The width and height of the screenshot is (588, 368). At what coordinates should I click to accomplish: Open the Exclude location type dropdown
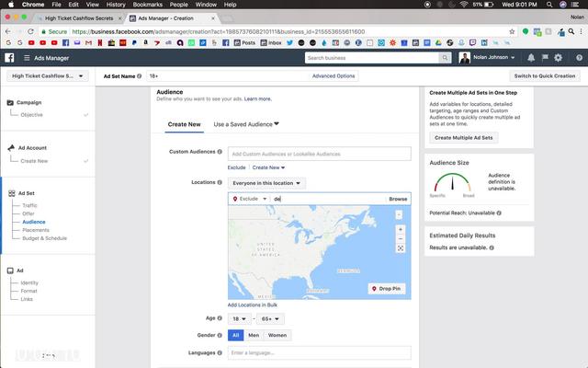point(250,199)
